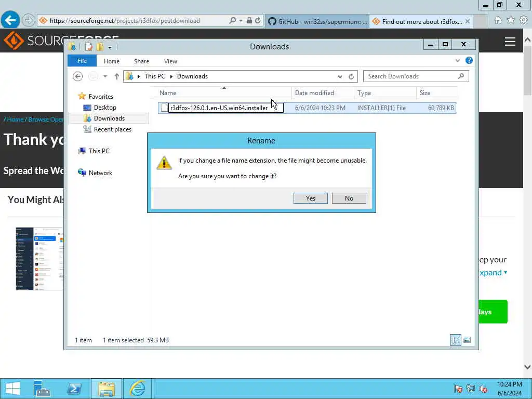The height and width of the screenshot is (399, 532).
Task: Switch to the Home ribbon tab
Action: [112, 61]
